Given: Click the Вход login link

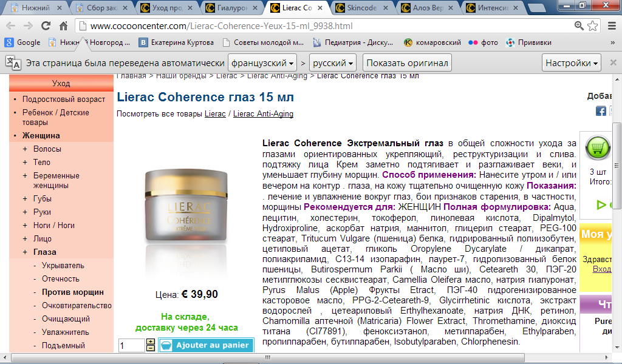Looking at the screenshot, I should (602, 269).
